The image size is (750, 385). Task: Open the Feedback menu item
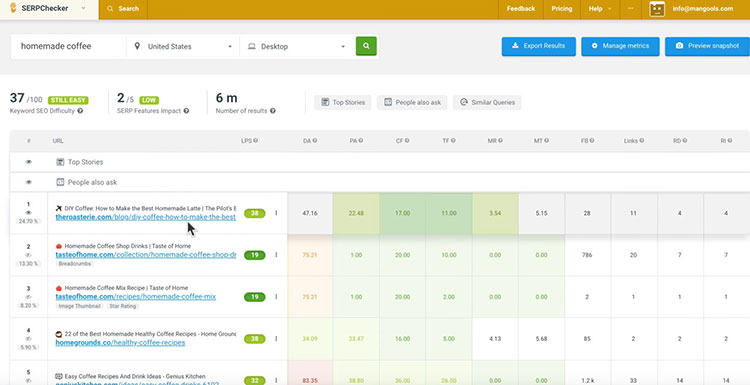pyautogui.click(x=521, y=9)
